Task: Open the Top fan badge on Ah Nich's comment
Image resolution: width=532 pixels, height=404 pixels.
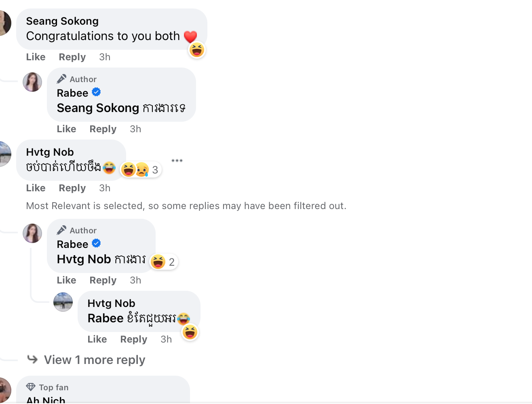Action: [47, 387]
